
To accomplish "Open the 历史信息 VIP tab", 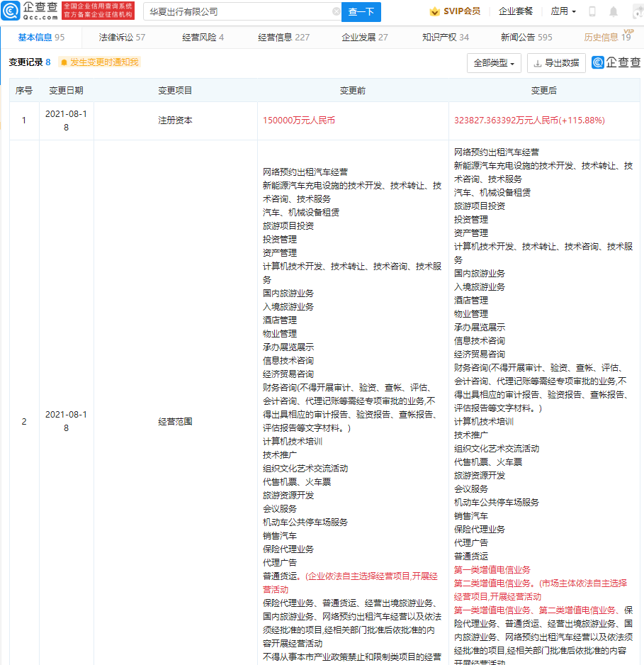I will pos(608,37).
